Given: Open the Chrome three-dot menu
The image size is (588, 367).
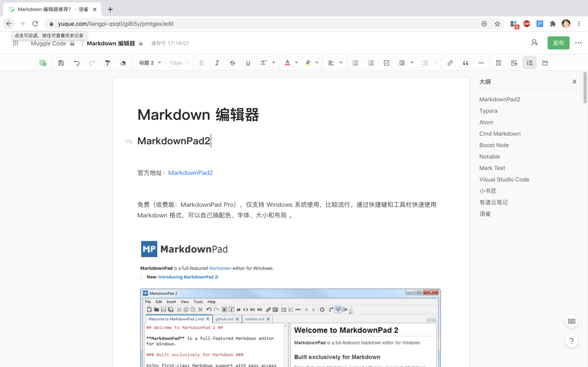Looking at the screenshot, I should click(x=579, y=24).
